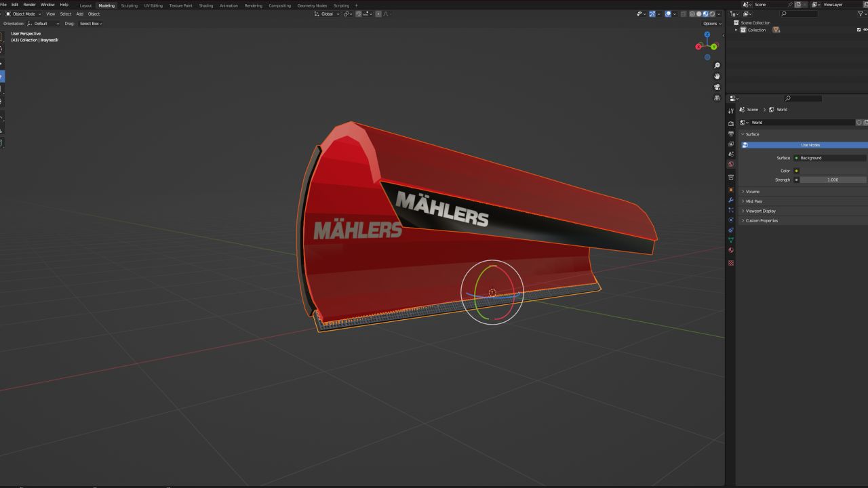This screenshot has width=868, height=488.
Task: Open the View Layer properties tab
Action: [731, 144]
